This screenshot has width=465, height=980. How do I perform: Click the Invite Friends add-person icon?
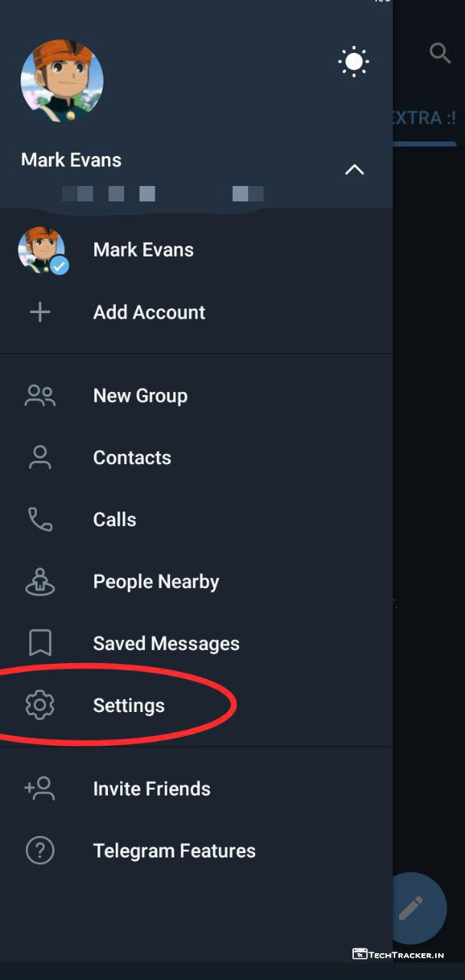pyautogui.click(x=40, y=789)
